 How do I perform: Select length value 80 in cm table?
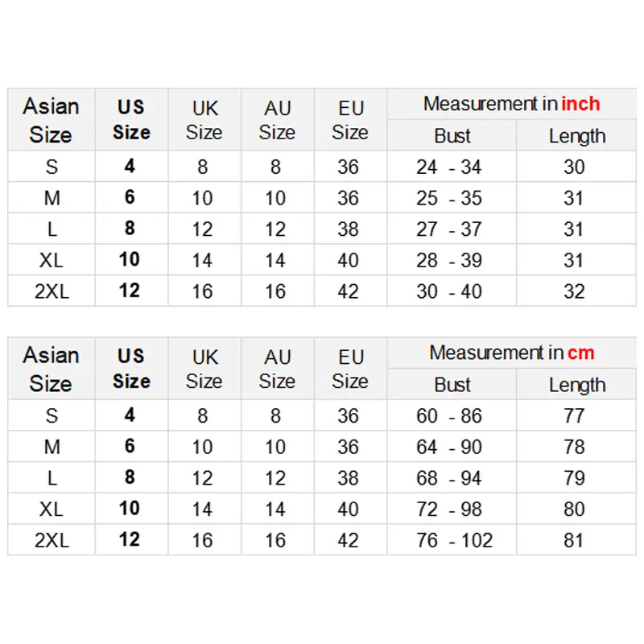(x=574, y=510)
